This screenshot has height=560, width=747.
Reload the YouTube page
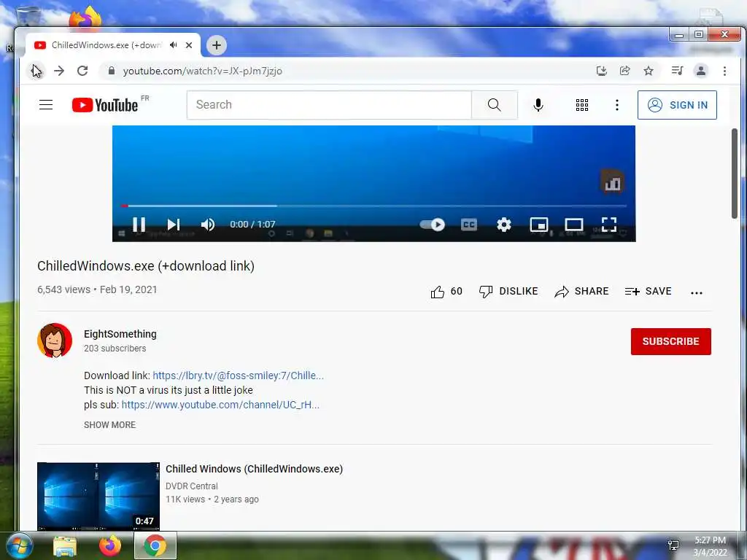pos(82,71)
